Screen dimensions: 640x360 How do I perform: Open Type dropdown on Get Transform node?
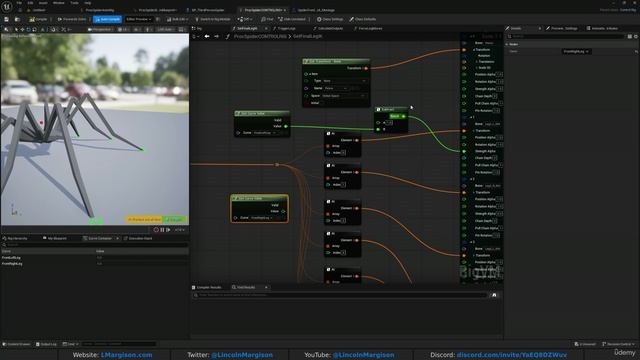click(x=345, y=81)
